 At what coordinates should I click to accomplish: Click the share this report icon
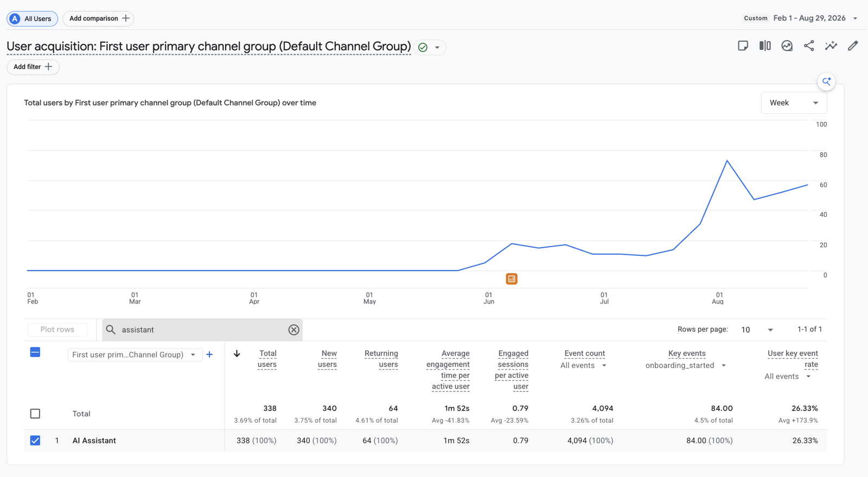[809, 46]
